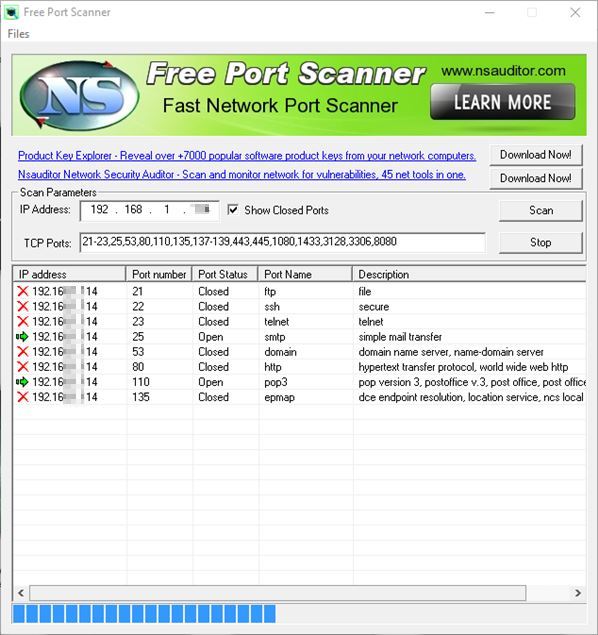
Task: Open the Product Key Explorer link
Action: point(247,156)
